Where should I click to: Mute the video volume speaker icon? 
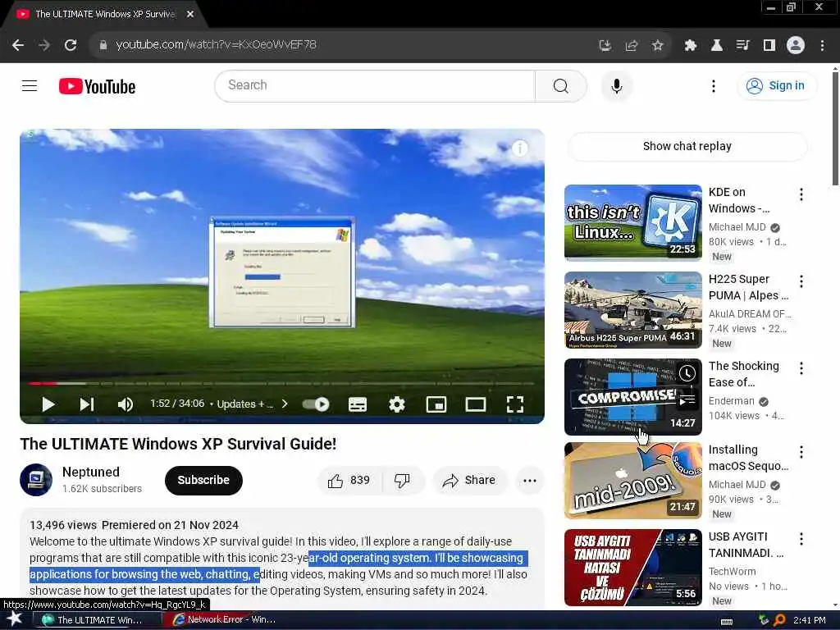pos(125,404)
